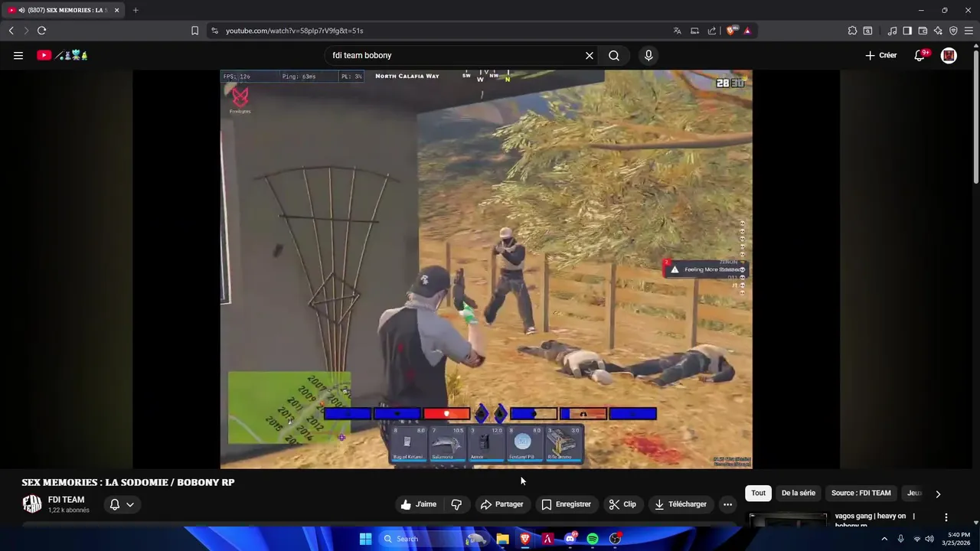The height and width of the screenshot is (551, 980).
Task: Click the install app icon in address bar
Action: [x=694, y=31]
